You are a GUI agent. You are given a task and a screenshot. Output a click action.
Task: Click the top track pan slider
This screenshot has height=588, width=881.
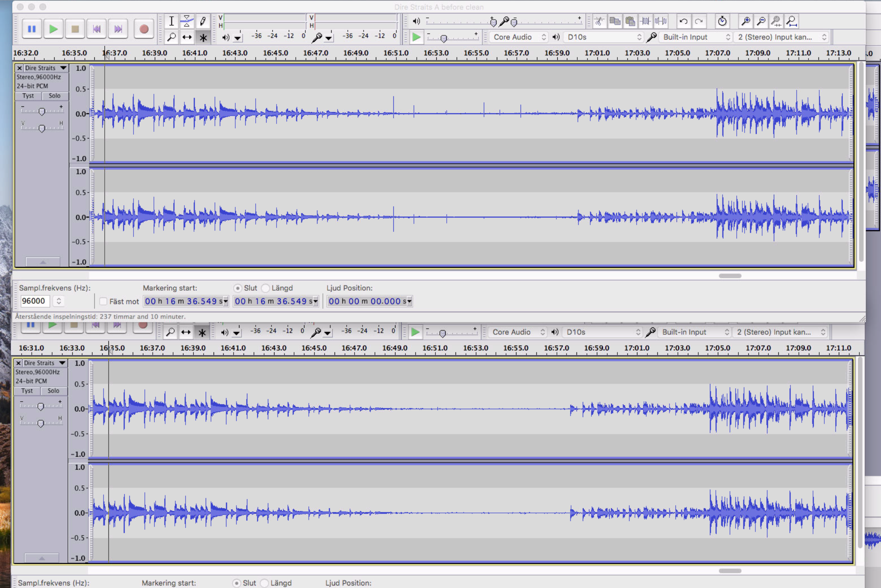coord(42,128)
